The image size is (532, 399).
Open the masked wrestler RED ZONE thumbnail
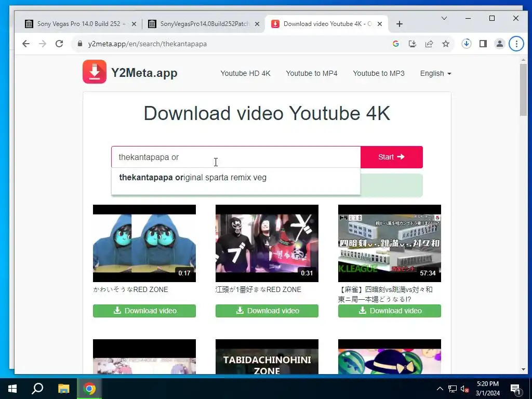click(x=267, y=243)
